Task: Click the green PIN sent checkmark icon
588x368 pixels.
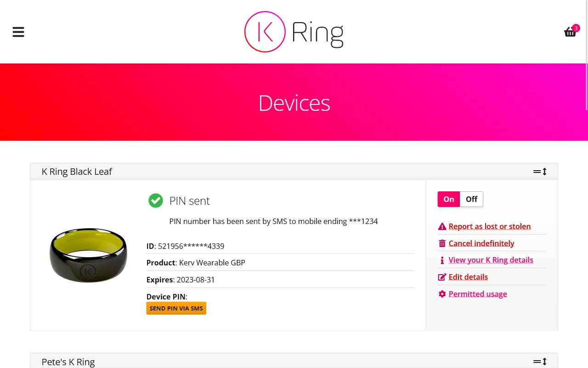Action: click(x=156, y=201)
